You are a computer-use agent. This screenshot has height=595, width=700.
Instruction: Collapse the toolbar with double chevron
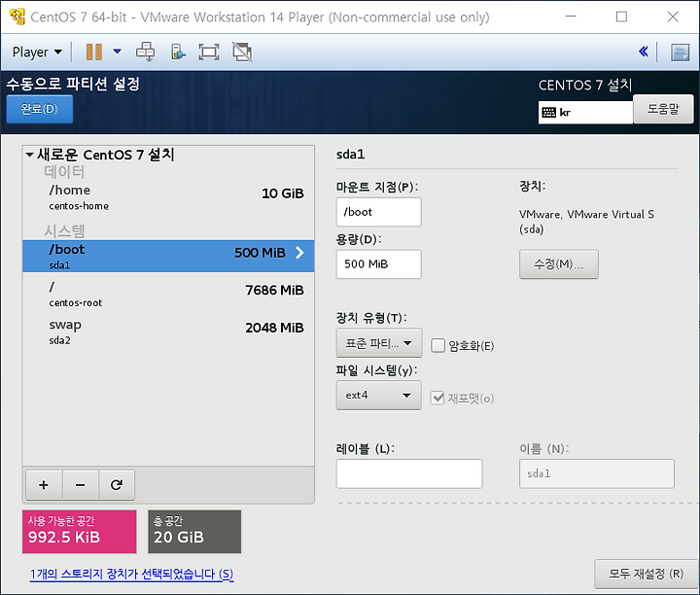[643, 52]
